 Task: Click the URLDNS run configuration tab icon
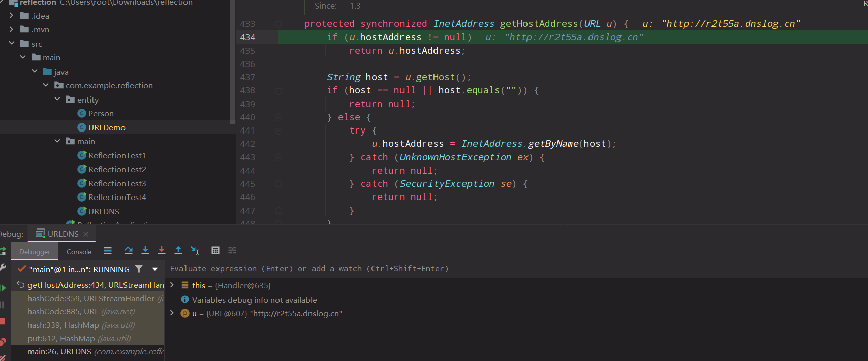(x=40, y=234)
